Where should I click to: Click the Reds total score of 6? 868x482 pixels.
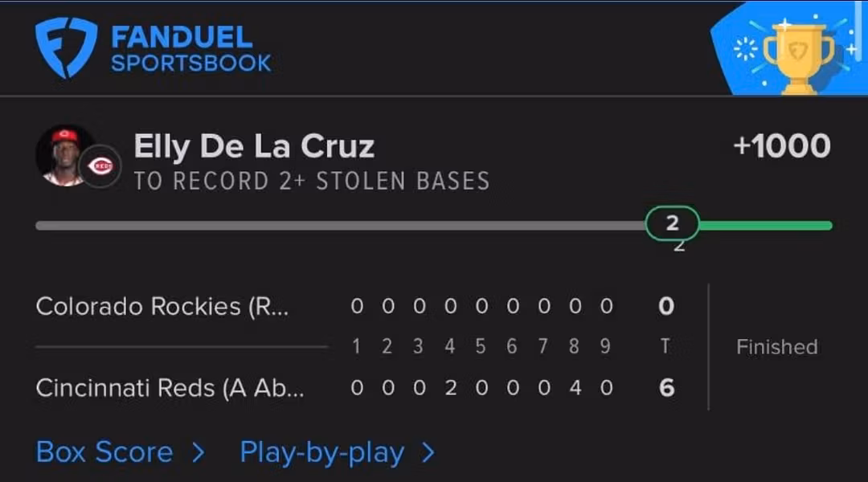pyautogui.click(x=665, y=388)
